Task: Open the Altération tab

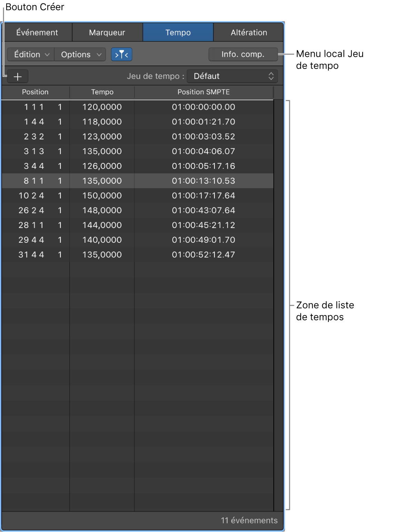Action: pos(248,32)
